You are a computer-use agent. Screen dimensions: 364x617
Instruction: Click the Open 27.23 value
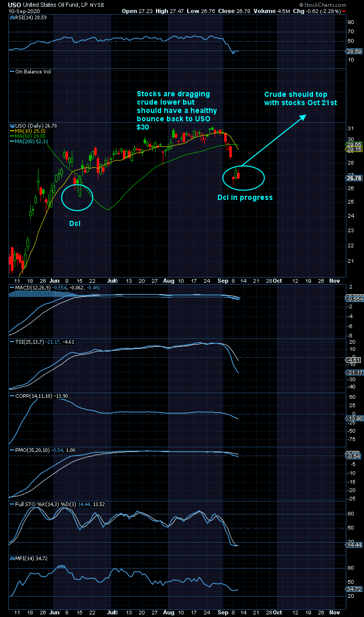tap(136, 11)
